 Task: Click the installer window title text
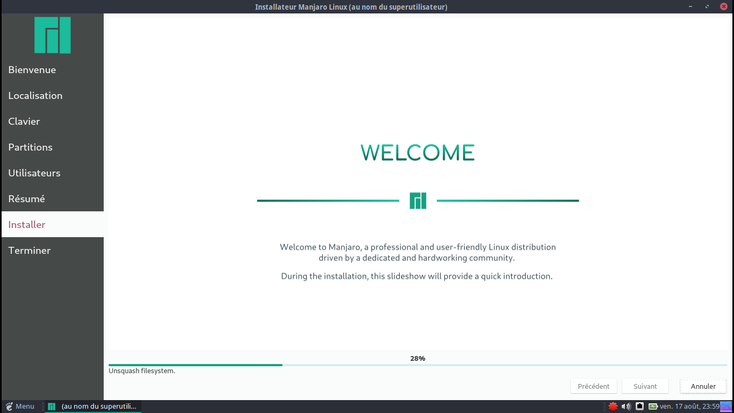tap(351, 7)
